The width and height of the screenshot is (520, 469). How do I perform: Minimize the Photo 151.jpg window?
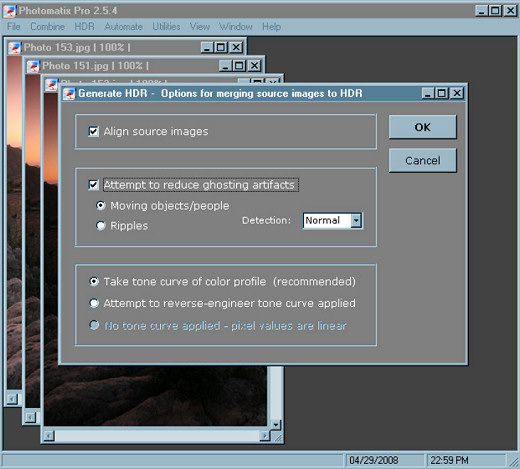225,66
